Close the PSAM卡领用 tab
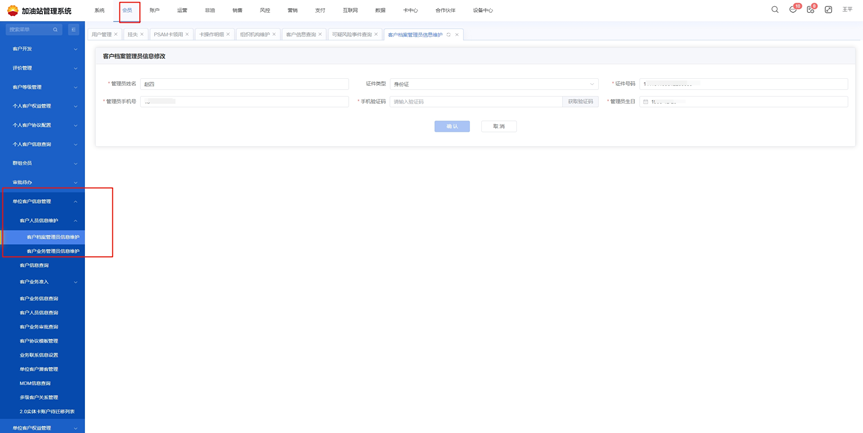Image resolution: width=863 pixels, height=433 pixels. pyautogui.click(x=187, y=35)
